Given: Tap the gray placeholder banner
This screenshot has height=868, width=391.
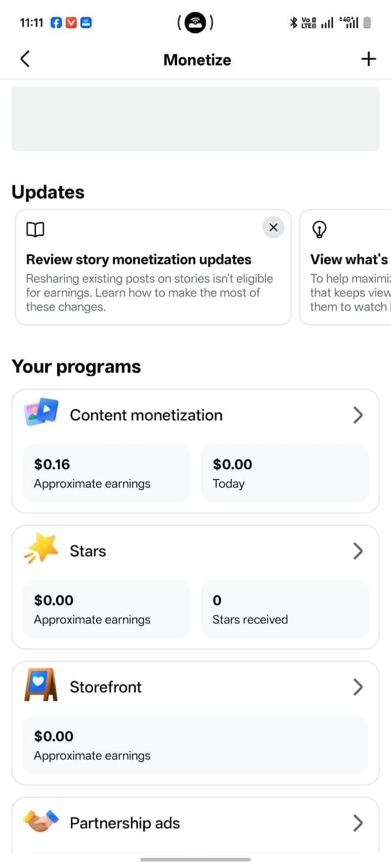Looking at the screenshot, I should 195,119.
